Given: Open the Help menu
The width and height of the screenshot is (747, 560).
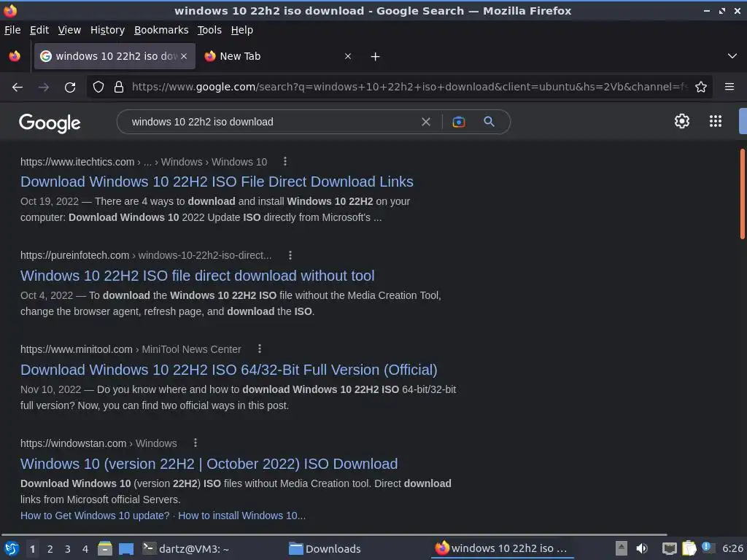Looking at the screenshot, I should [242, 30].
